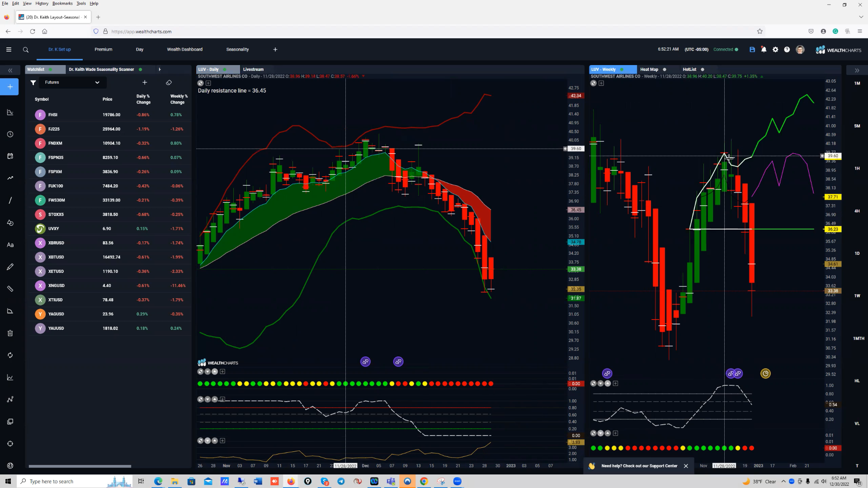The height and width of the screenshot is (488, 868).
Task: Click the first purple thumbs marker on daily chart
Action: pyautogui.click(x=365, y=362)
